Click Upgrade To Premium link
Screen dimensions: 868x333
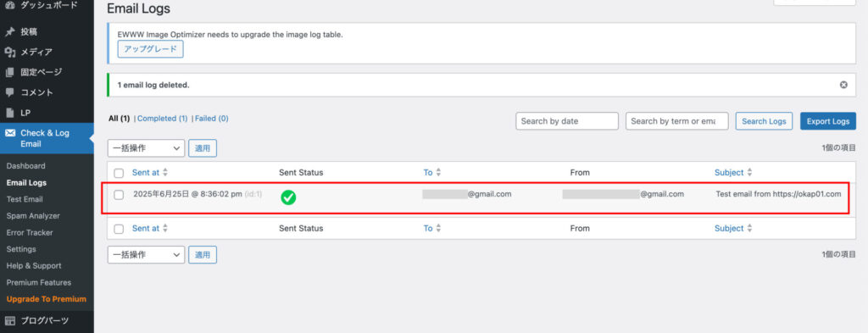tap(47, 299)
